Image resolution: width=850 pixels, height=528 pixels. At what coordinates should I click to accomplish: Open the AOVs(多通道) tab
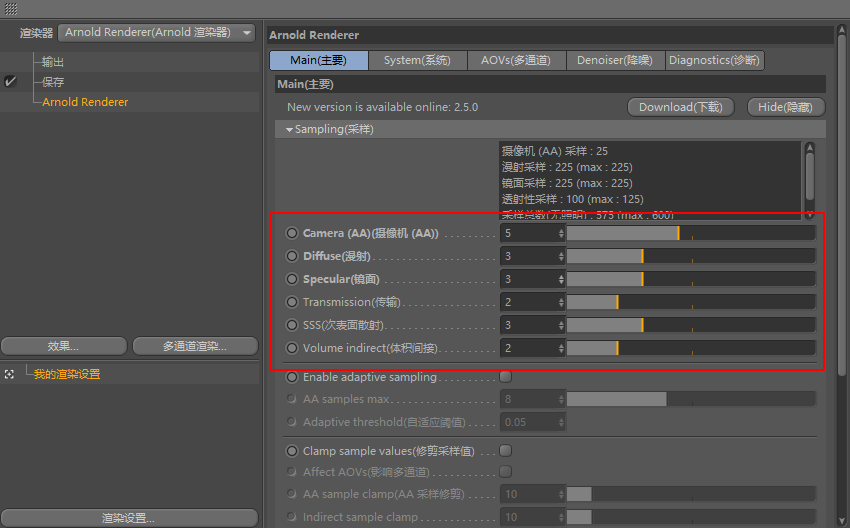pyautogui.click(x=516, y=60)
